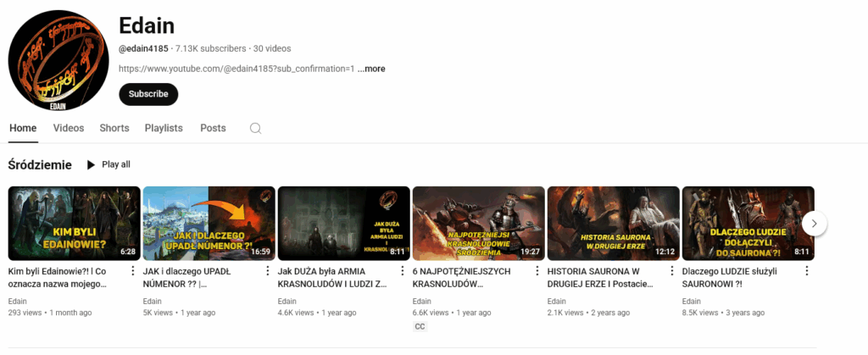This screenshot has width=868, height=355.
Task: Advance the video carousel with the next arrow
Action: pos(815,224)
